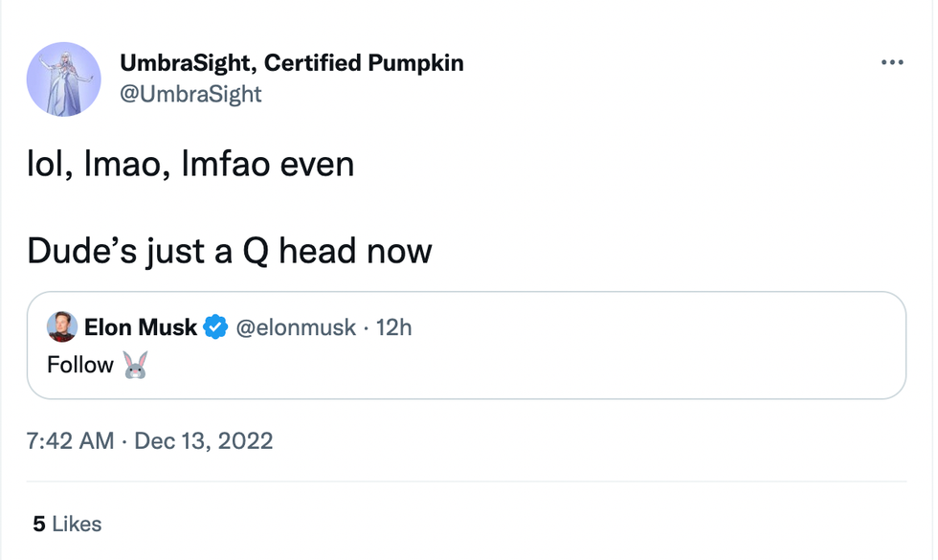Screen dimensions: 938x560
Task: Click the horizontal divider above Likes
Action: [466, 482]
